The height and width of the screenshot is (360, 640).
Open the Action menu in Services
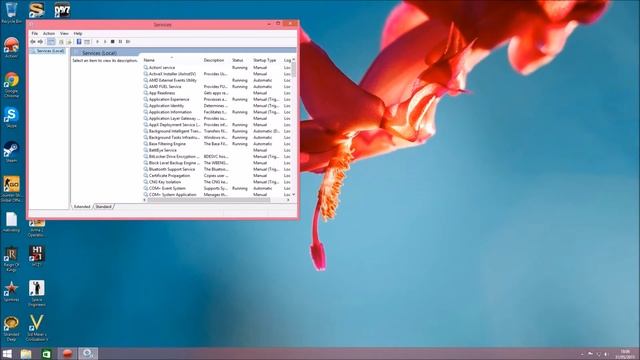tap(49, 33)
